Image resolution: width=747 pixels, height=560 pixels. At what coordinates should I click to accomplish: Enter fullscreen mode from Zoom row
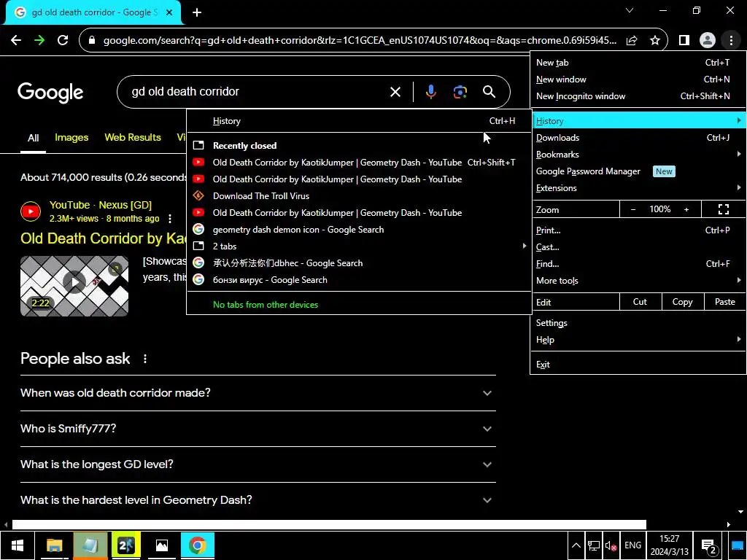723,209
